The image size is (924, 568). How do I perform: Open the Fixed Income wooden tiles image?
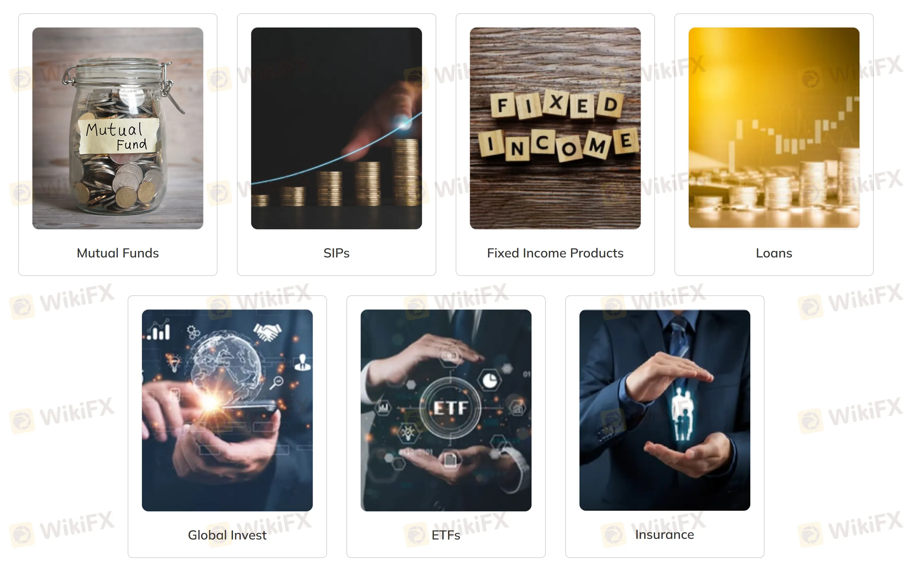(555, 128)
